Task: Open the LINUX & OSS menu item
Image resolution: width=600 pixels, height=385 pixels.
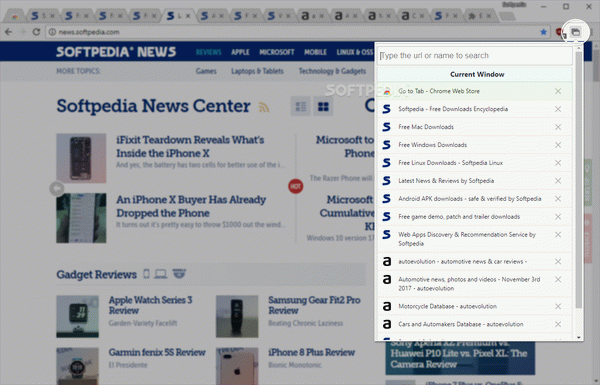Action: [x=354, y=52]
